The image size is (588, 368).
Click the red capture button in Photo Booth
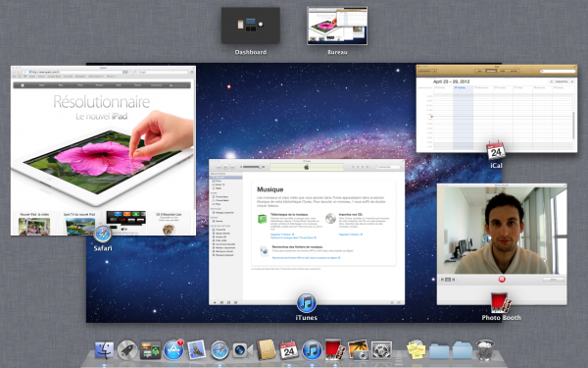click(x=502, y=279)
